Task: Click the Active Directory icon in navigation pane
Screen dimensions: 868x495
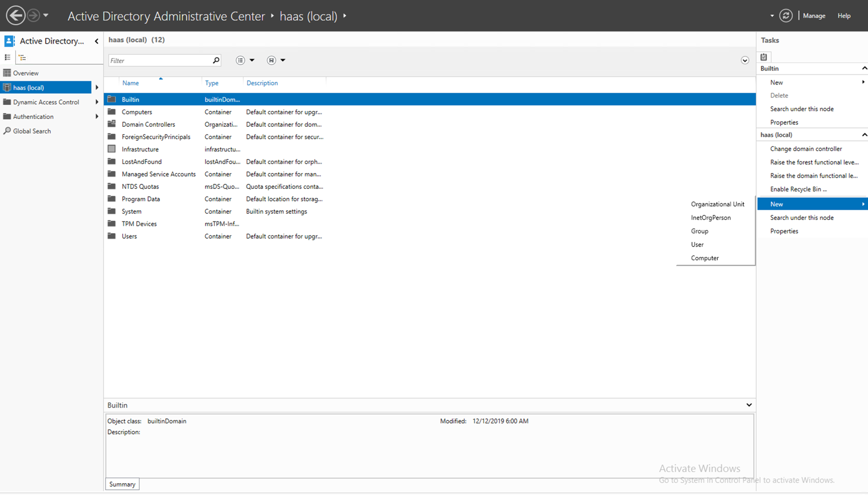Action: 10,41
